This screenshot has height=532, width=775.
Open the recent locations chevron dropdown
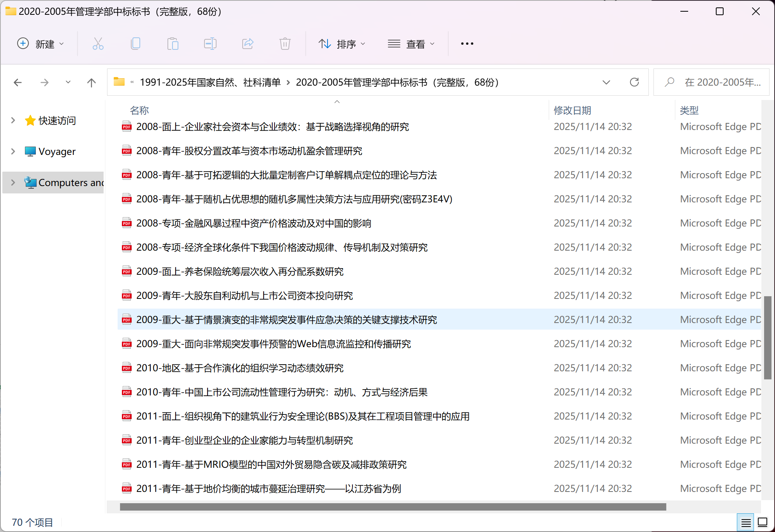[68, 83]
